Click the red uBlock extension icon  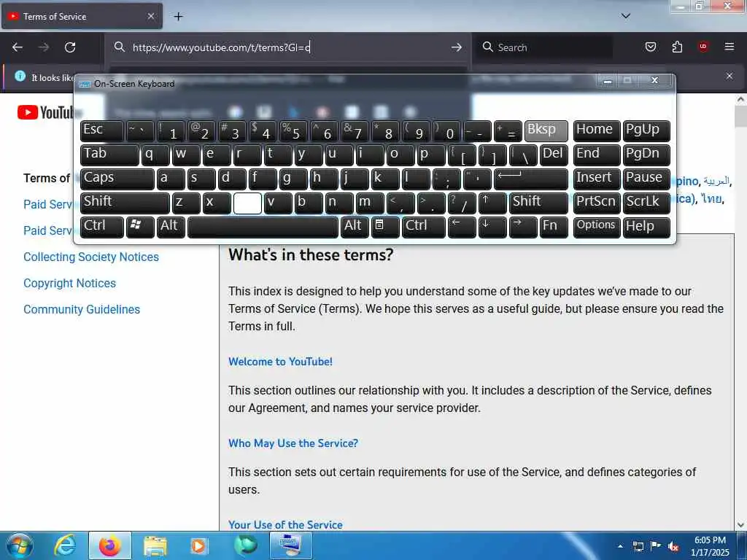tap(703, 47)
